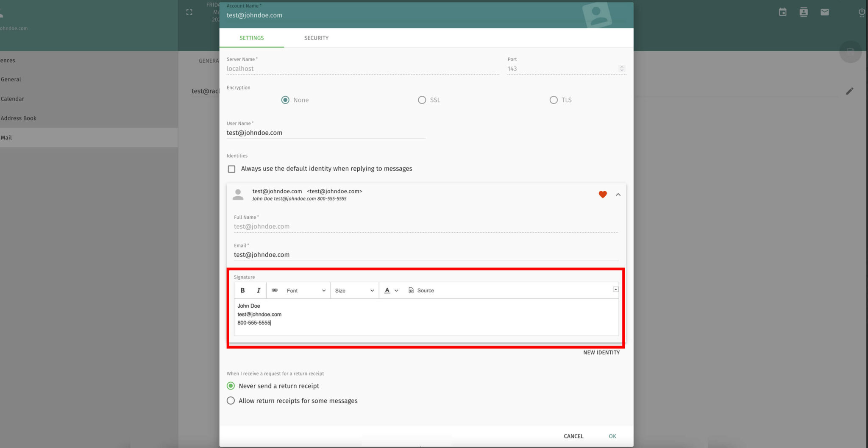Confirm the dialog with OK
Image resolution: width=868 pixels, height=448 pixels.
[612, 436]
